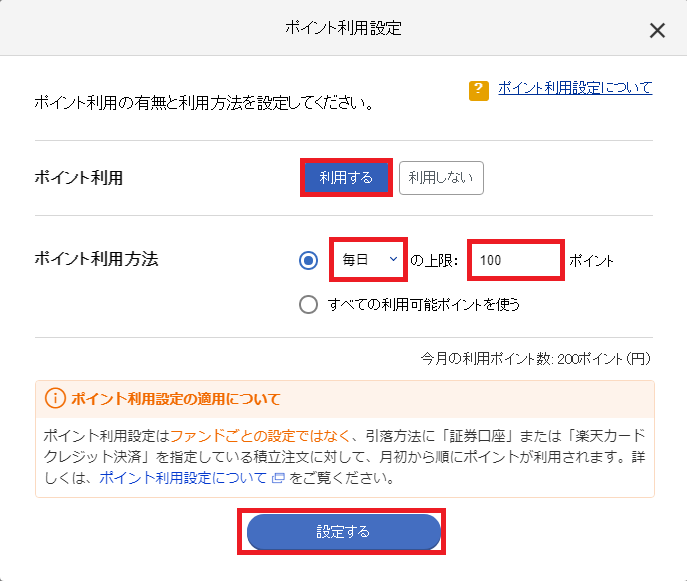687x581 pixels.
Task: Click the yellow question mark help icon
Action: pyautogui.click(x=478, y=90)
